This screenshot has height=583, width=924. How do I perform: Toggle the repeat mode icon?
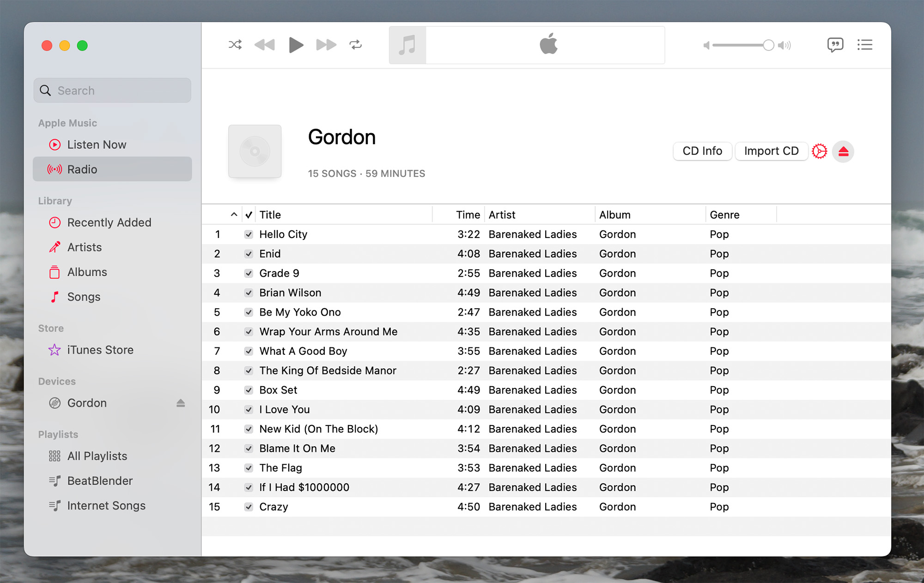coord(355,45)
